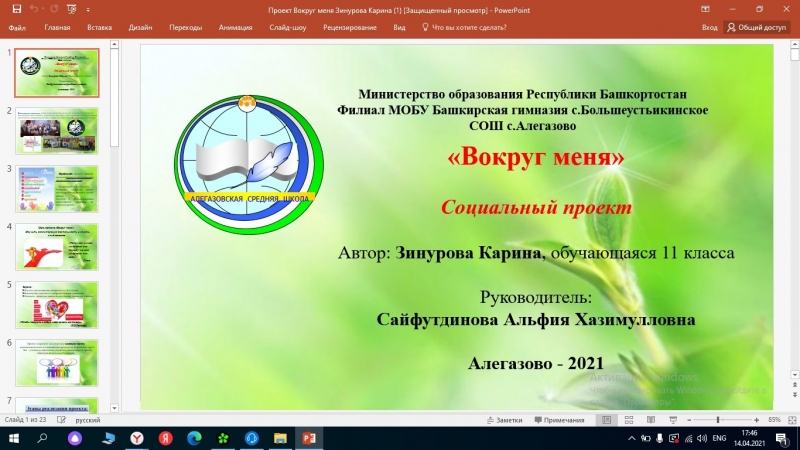
Task: Click thumbnail pane scroll-up arrow
Action: 114,45
